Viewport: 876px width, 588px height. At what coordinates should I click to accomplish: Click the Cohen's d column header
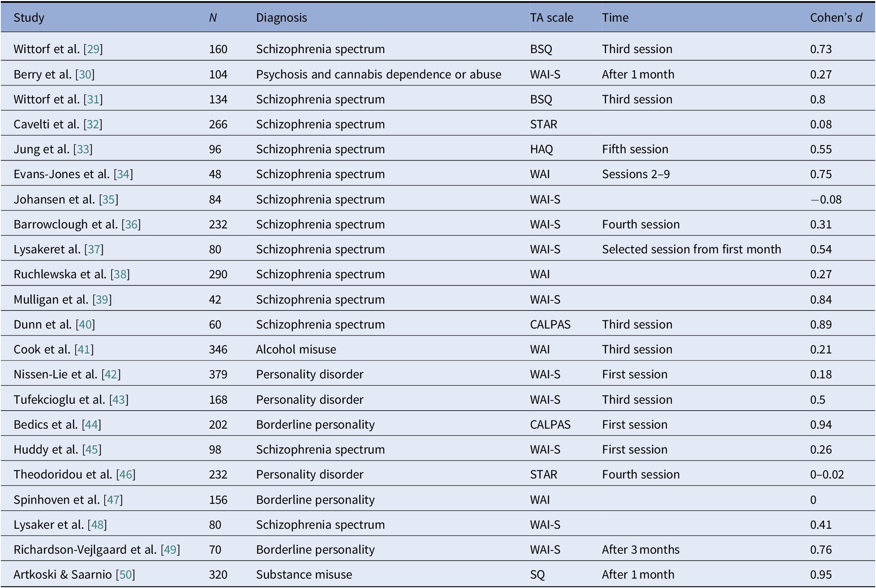pos(836,18)
